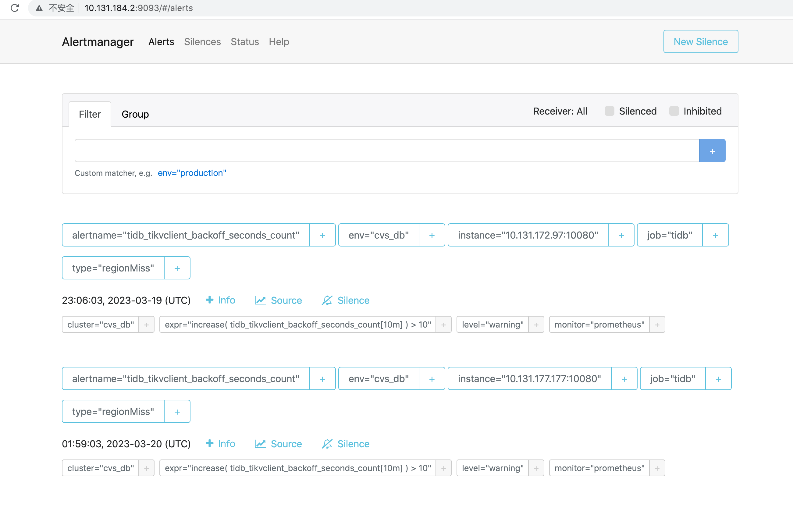Reload the page with the refresh icon

coord(15,8)
